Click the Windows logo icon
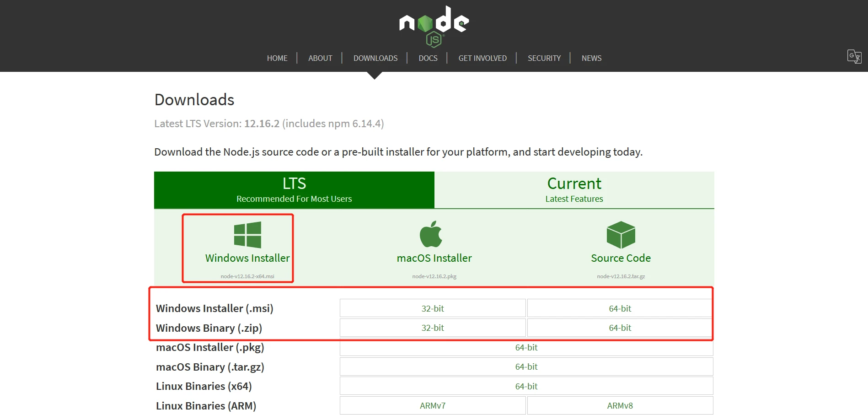The height and width of the screenshot is (415, 868). tap(247, 235)
